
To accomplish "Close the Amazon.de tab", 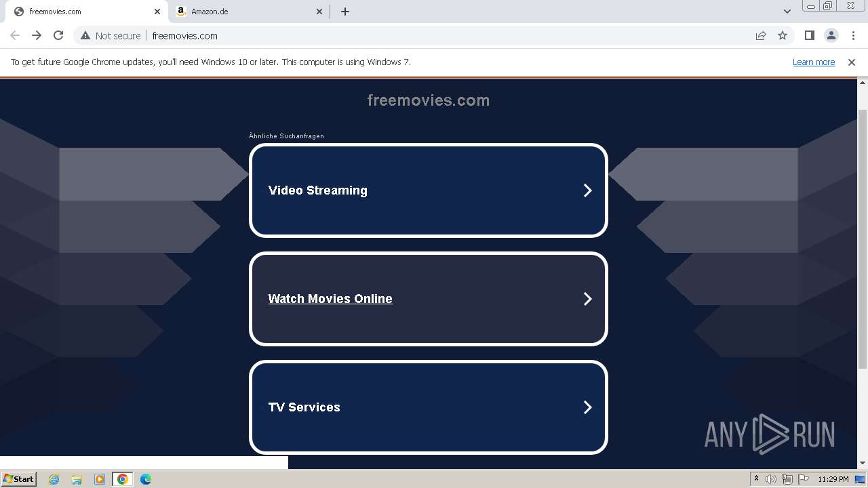I will 320,12.
